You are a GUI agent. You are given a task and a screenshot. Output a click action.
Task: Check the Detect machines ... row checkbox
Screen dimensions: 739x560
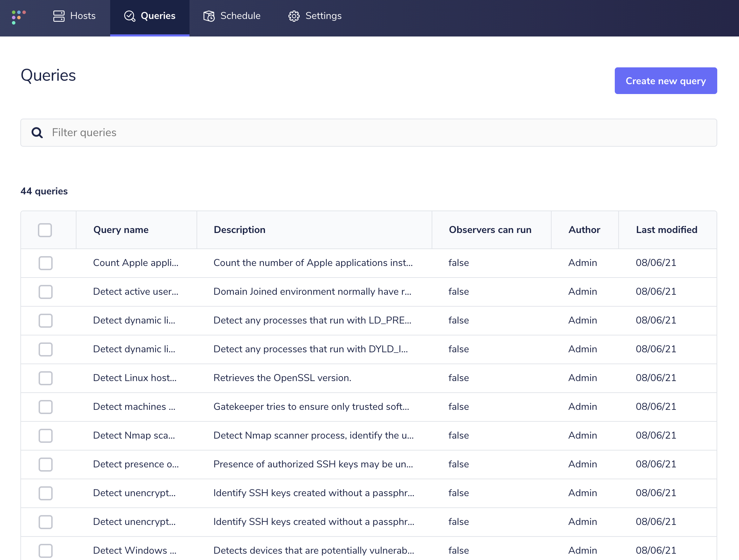(46, 407)
